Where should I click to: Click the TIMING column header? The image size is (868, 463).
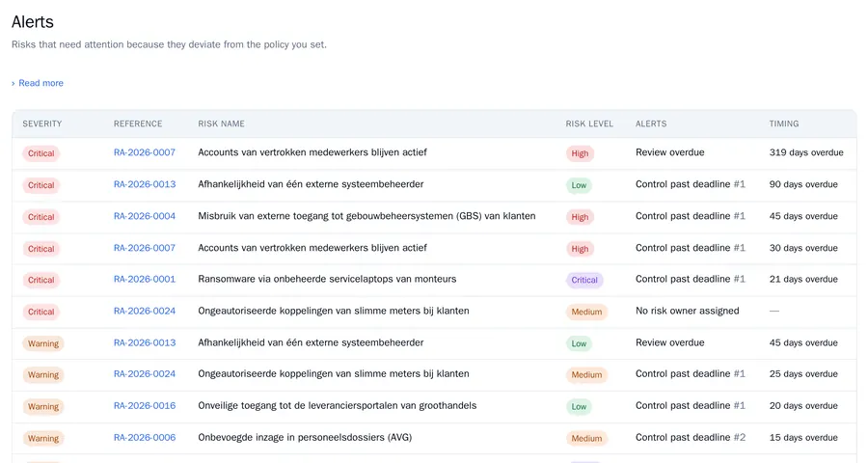click(x=784, y=124)
